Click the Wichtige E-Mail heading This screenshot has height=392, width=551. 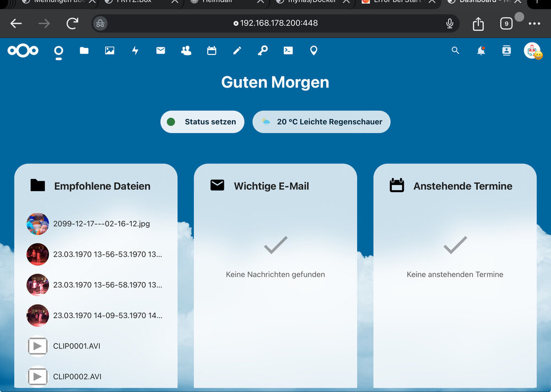(271, 186)
